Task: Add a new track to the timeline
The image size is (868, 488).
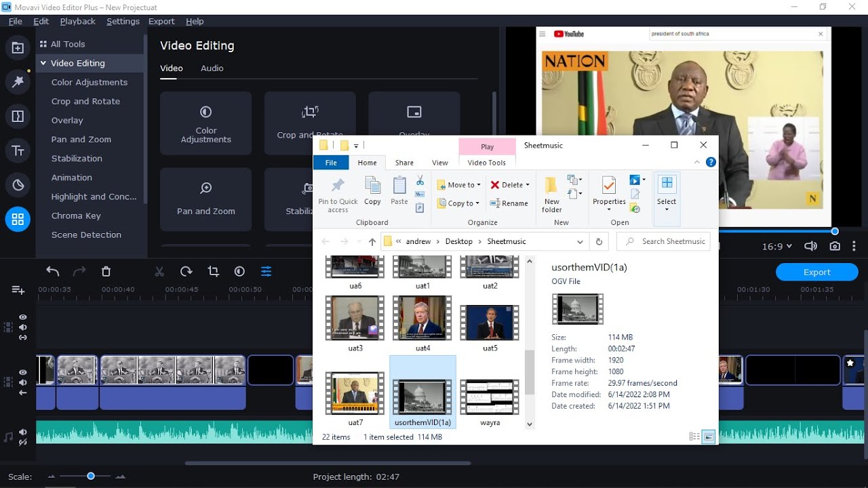Action: coord(18,290)
